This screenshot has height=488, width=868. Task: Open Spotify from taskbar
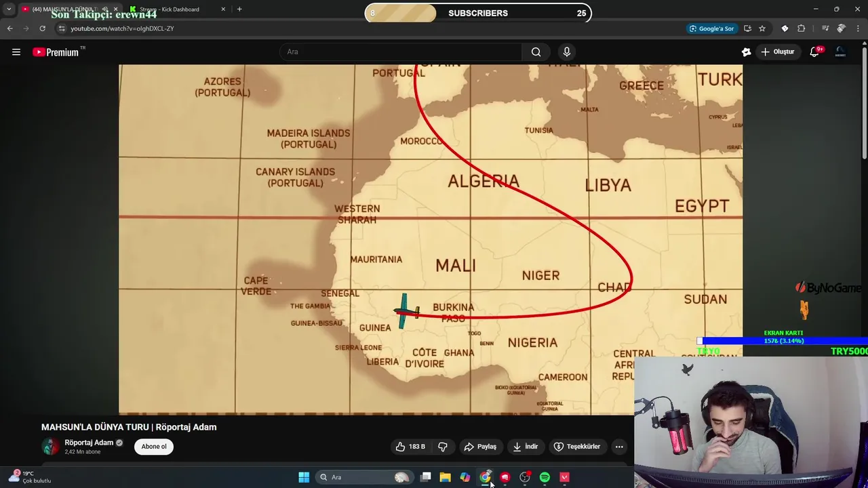point(545,477)
